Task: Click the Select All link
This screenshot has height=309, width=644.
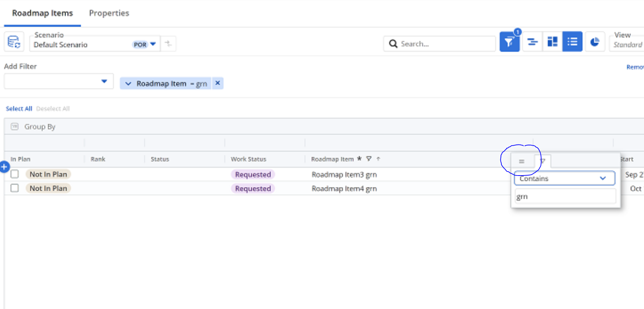Action: (19, 108)
